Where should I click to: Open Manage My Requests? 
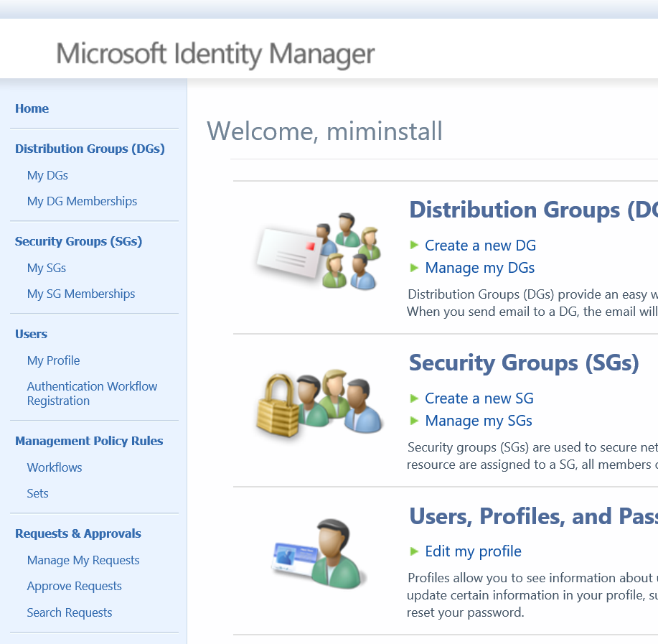83,560
